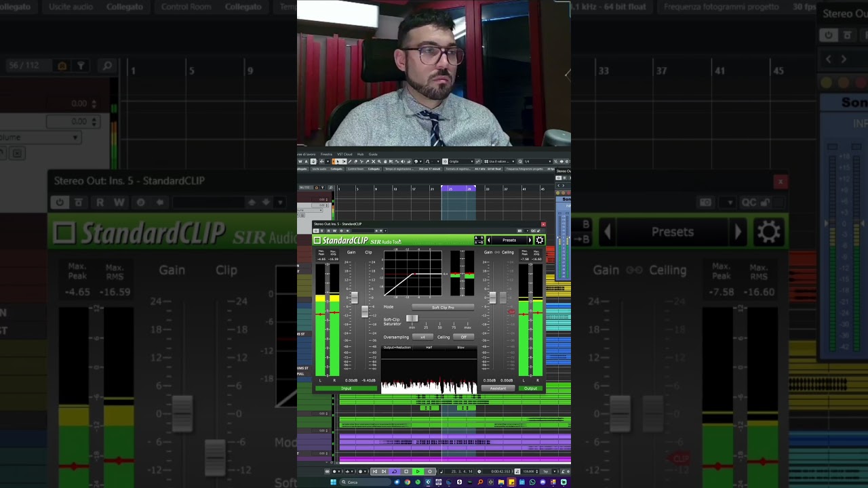This screenshot has width=868, height=488.
Task: Open the VST Cloud menu
Action: point(344,155)
